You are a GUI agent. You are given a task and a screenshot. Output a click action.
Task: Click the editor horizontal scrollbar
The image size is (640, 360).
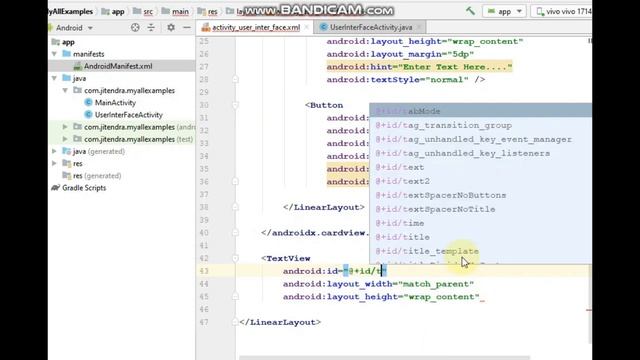click(x=384, y=358)
